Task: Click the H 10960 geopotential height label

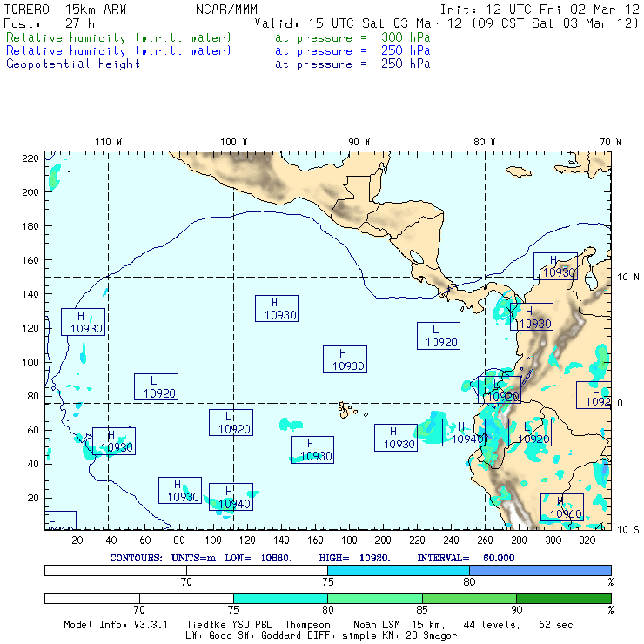Action: 562,507
